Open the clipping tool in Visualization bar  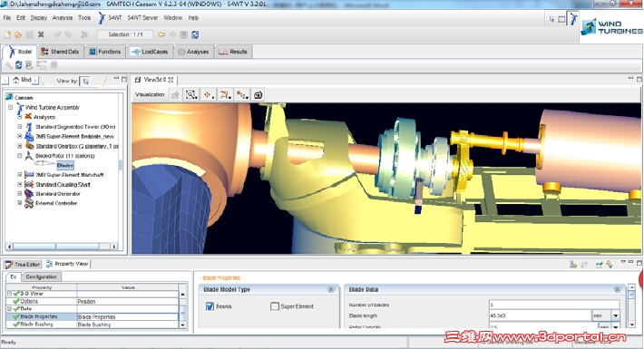click(x=225, y=95)
